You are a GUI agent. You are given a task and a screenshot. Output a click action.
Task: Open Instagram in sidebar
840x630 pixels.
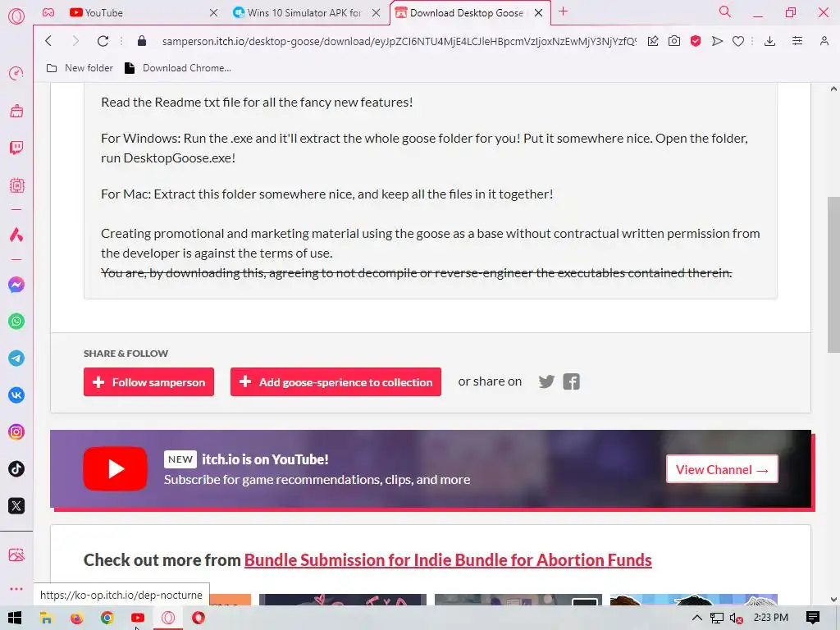tap(16, 431)
